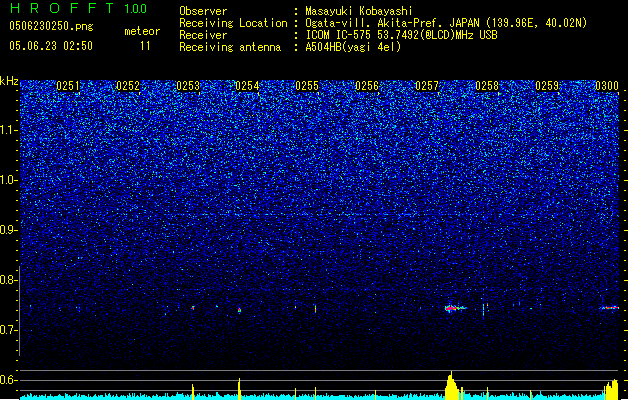Click the 0300 time marker
The image size is (629, 400).
coord(607,86)
